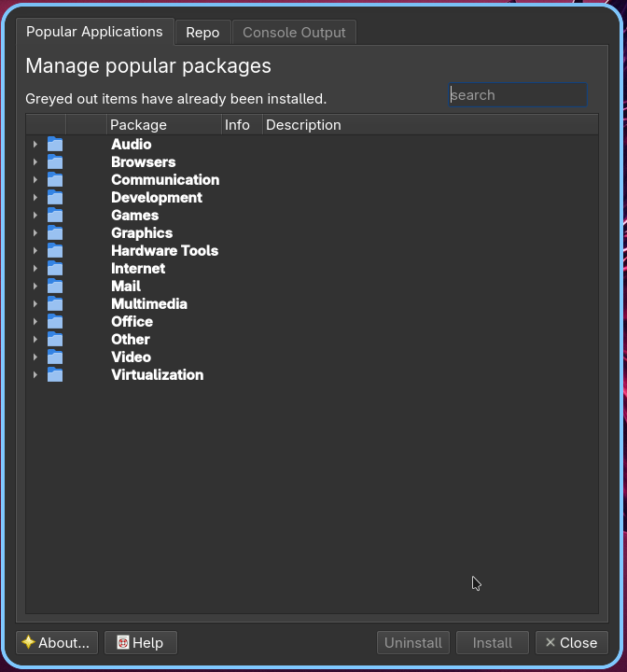Screen dimensions: 627x672
Task: Click the lifebuoy Help icon
Action: pyautogui.click(x=123, y=642)
